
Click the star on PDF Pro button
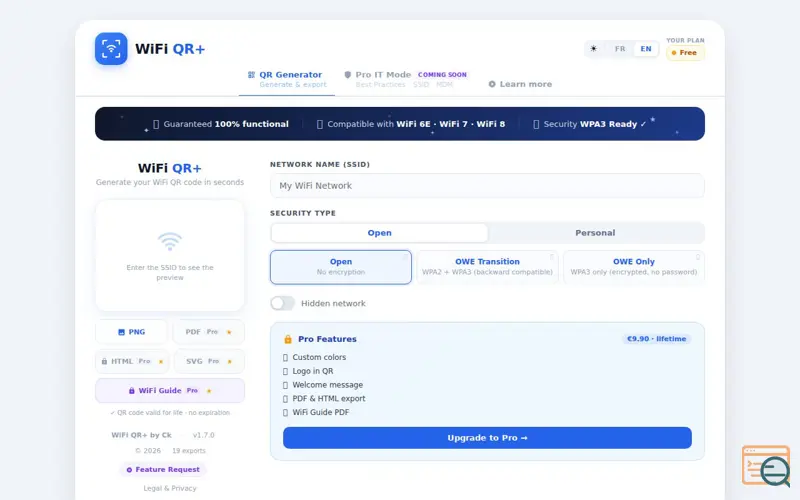229,333
